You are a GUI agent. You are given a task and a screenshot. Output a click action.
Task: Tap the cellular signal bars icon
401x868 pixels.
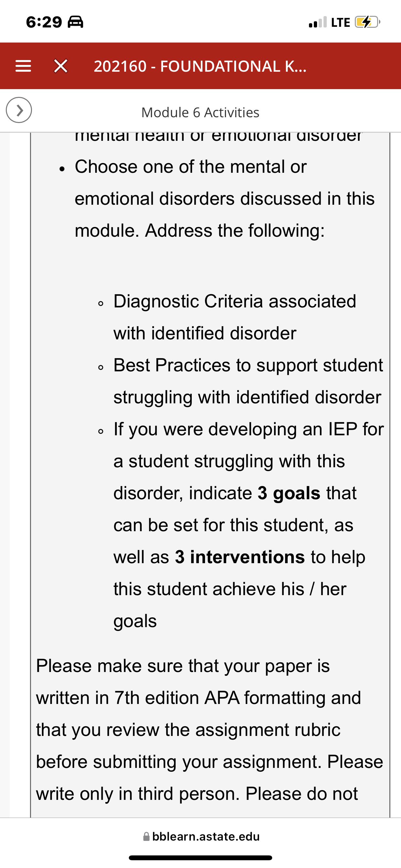coord(317,22)
